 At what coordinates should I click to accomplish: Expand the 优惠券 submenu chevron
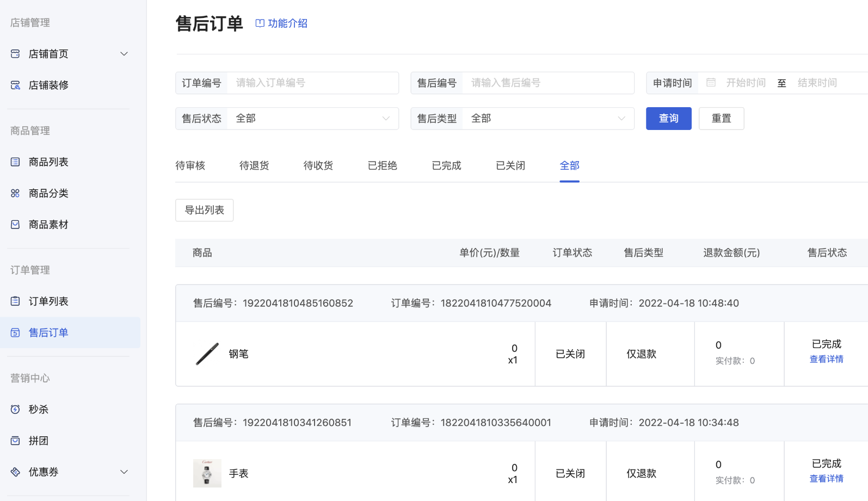[x=124, y=472]
